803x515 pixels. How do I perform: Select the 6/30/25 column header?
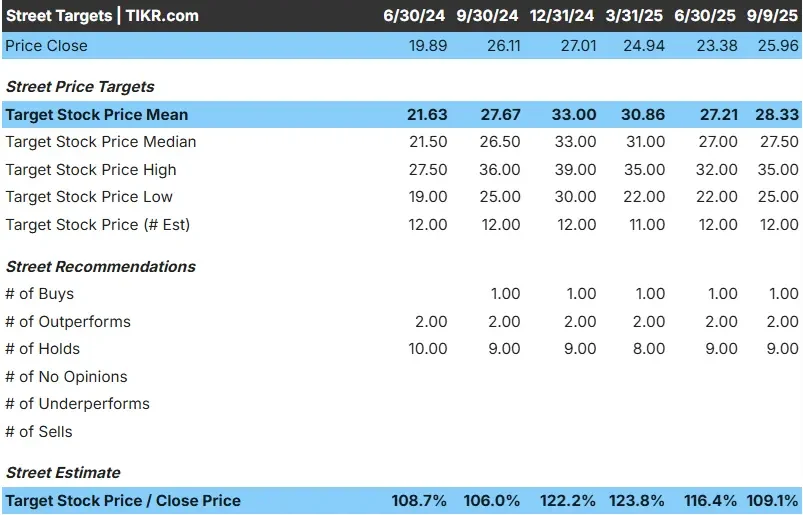coord(705,16)
